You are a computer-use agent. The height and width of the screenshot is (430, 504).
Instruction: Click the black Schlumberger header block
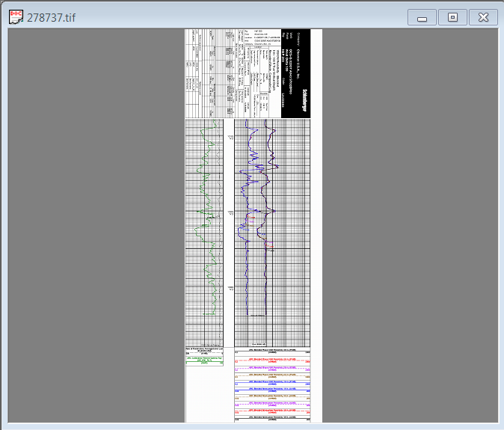(x=295, y=73)
